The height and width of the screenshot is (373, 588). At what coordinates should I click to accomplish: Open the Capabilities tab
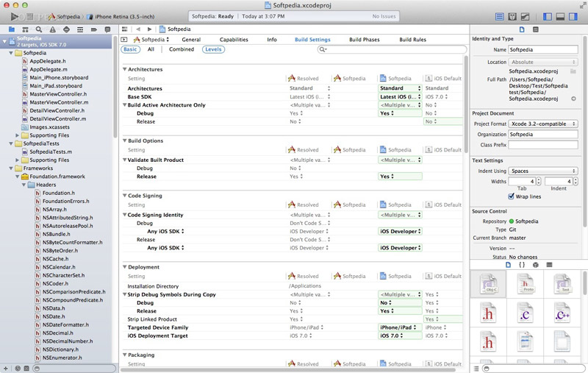click(234, 40)
